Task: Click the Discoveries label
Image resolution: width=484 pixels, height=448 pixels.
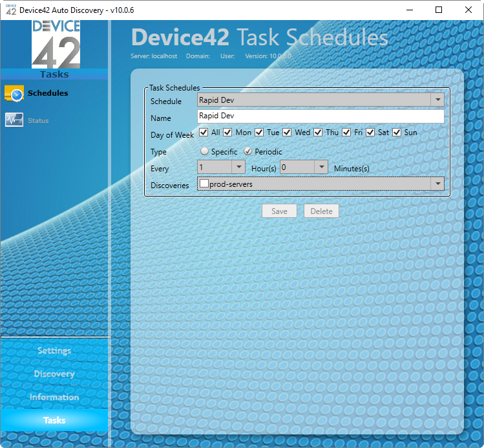Action: click(x=170, y=186)
